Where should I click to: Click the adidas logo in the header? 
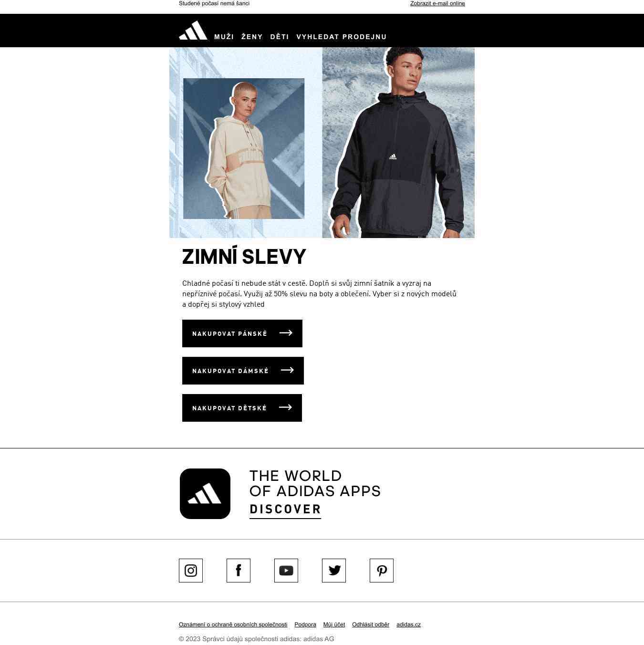pos(193,31)
